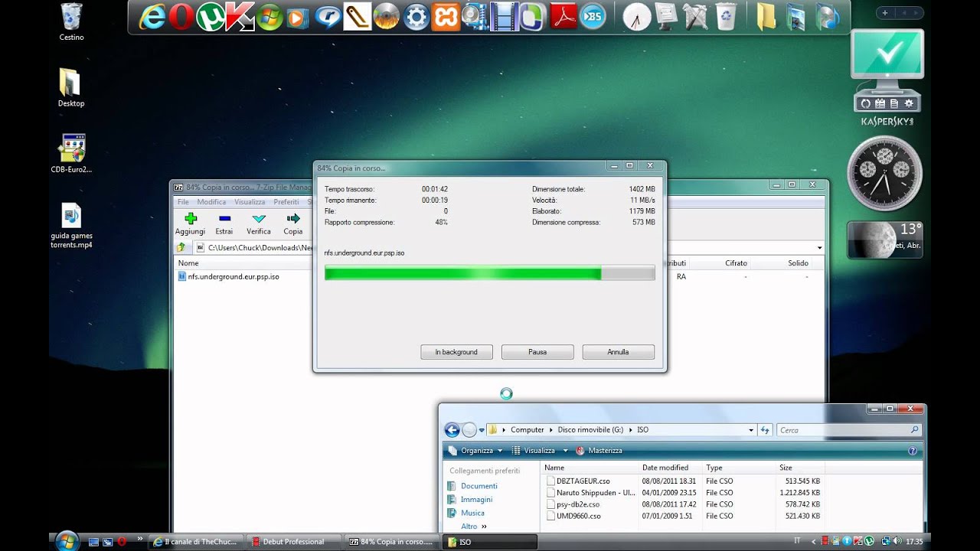
Task: Click Estrai in 7-Zip toolbar
Action: click(x=224, y=224)
